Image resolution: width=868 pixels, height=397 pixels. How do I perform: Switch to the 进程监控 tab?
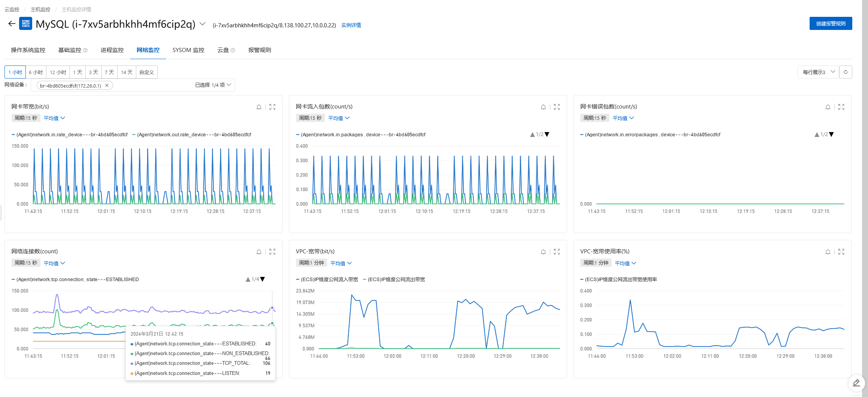pos(112,50)
